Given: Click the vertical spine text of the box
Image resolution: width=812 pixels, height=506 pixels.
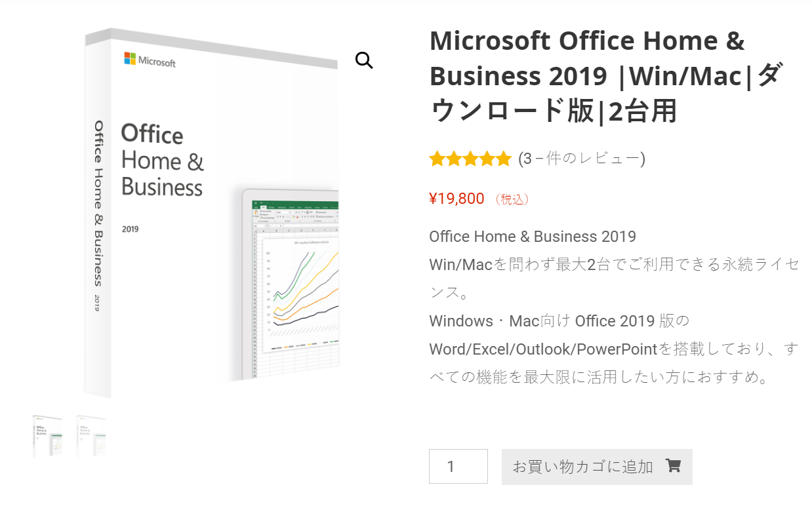Looking at the screenshot, I should 98,210.
